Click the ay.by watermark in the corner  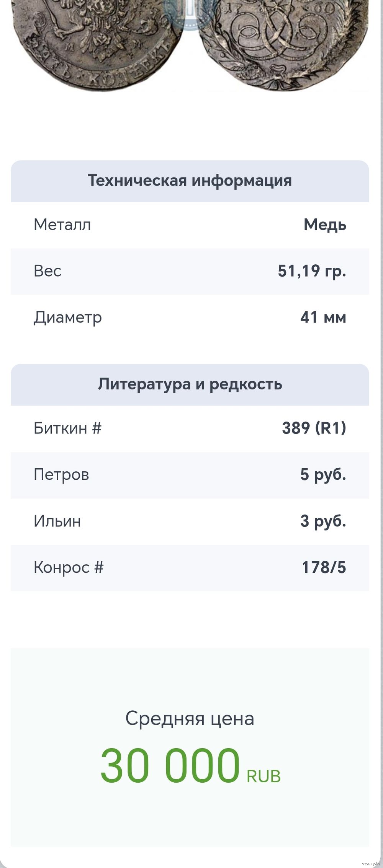click(x=370, y=864)
